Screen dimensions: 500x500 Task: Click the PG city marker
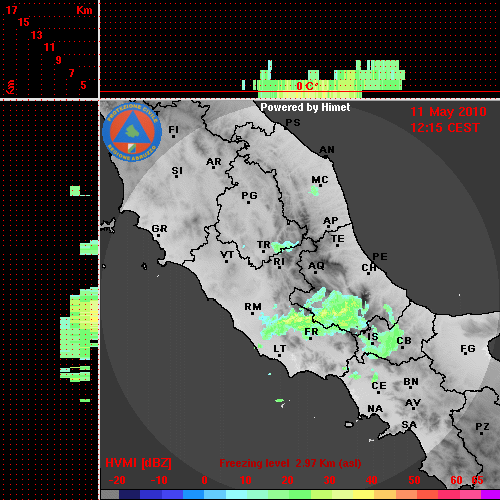coord(249,197)
